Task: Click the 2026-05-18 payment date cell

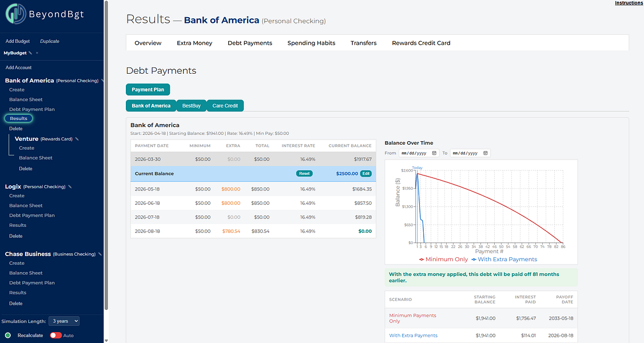Action: tap(148, 189)
